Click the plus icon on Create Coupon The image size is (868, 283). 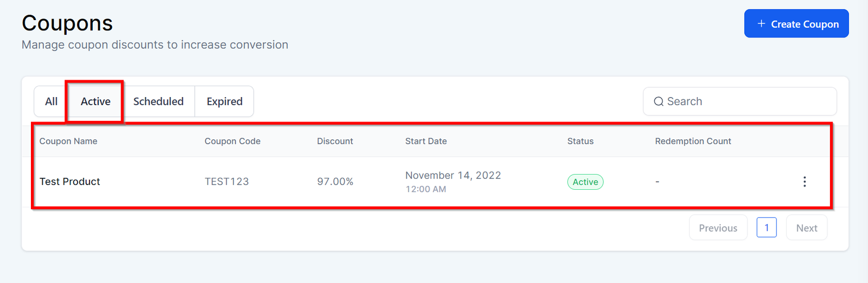click(x=761, y=24)
